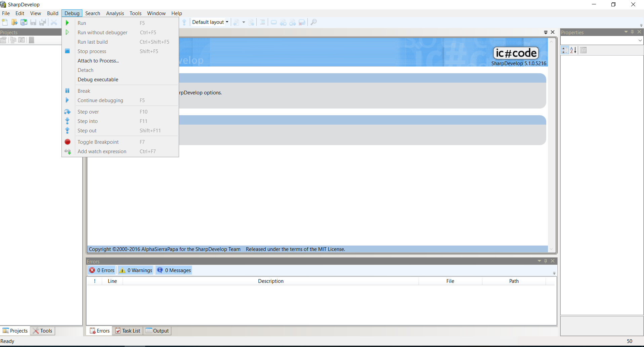Toggle the Categorized view in Properties panel
The image size is (644, 347).
[x=565, y=50]
